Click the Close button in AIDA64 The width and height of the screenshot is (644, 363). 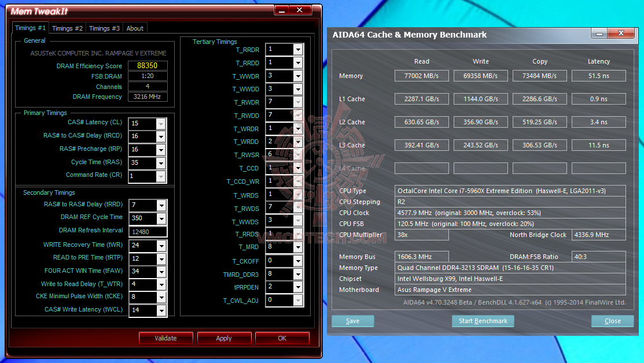(613, 321)
